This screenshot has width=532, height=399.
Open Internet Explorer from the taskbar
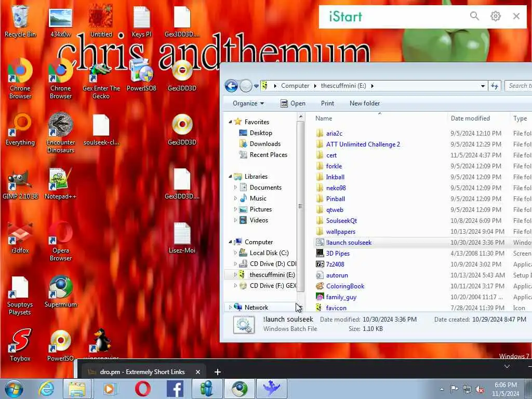46,389
